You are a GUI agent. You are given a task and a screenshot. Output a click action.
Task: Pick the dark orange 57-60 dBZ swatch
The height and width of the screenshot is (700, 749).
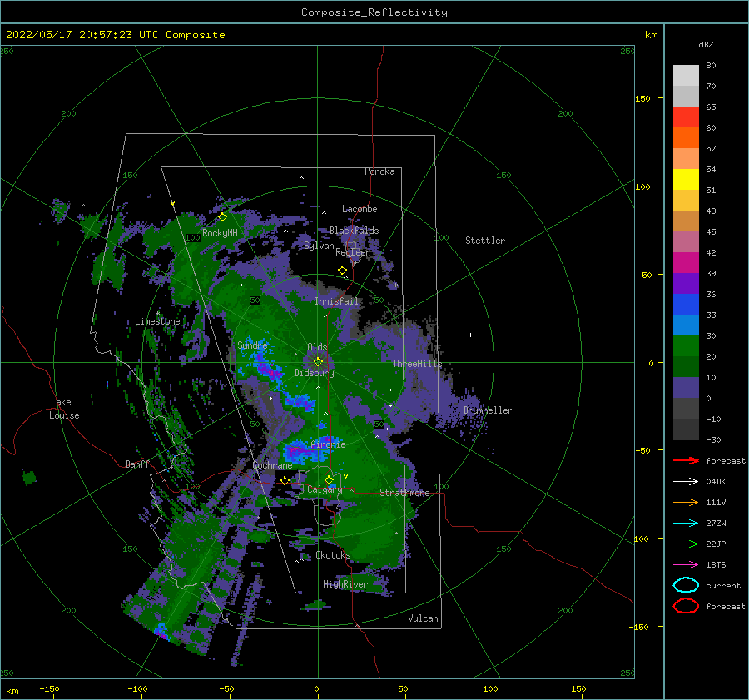click(686, 138)
